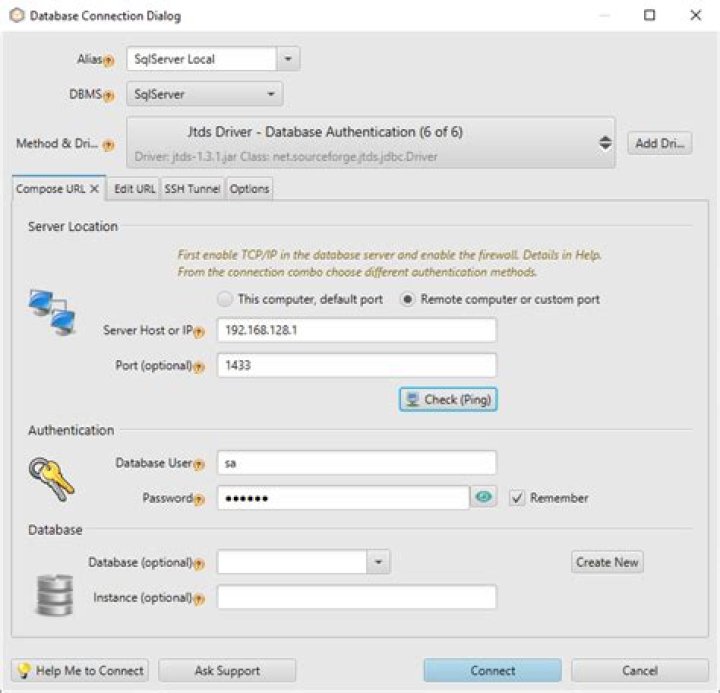Click the Instance (optional) field
The width and height of the screenshot is (720, 693).
click(x=357, y=597)
